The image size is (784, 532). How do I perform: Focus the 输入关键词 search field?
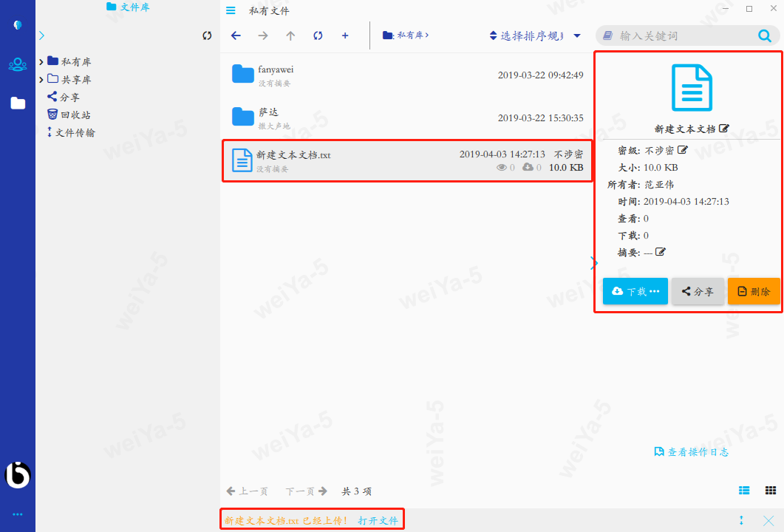coord(686,35)
